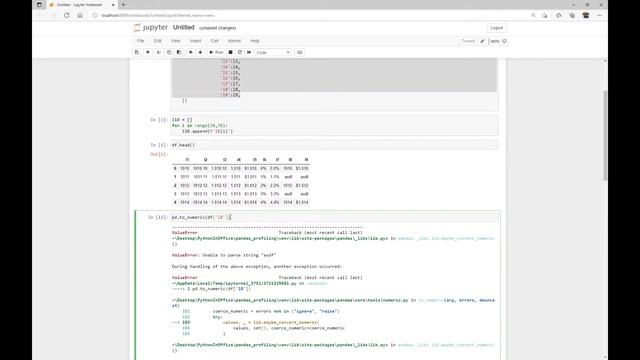Open the Insert menu

[196, 41]
